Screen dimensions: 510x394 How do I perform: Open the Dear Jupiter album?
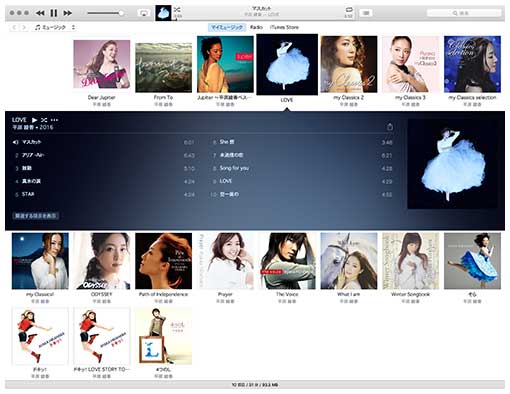(102, 64)
